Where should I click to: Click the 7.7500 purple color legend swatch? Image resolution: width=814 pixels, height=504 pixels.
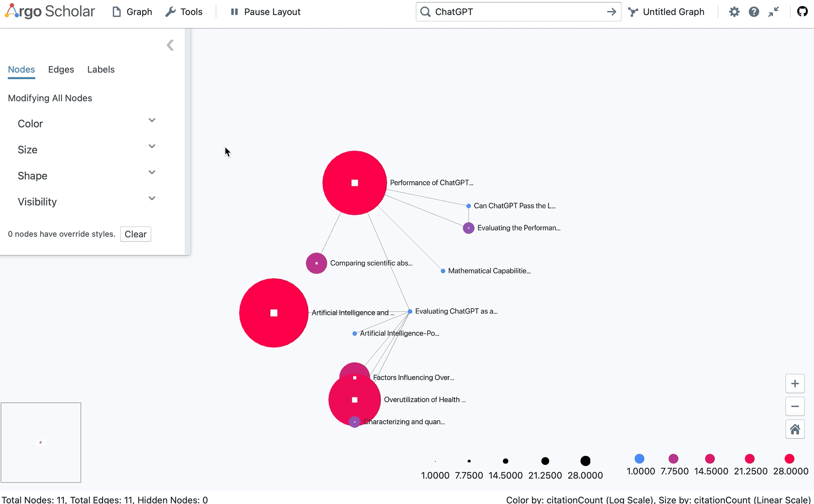(x=674, y=459)
